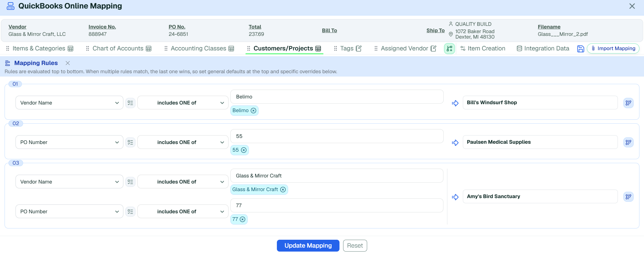Viewport: 644px width, 254px height.
Task: Open 'includes ONE of' dropdown in rule 01
Action: click(x=183, y=103)
